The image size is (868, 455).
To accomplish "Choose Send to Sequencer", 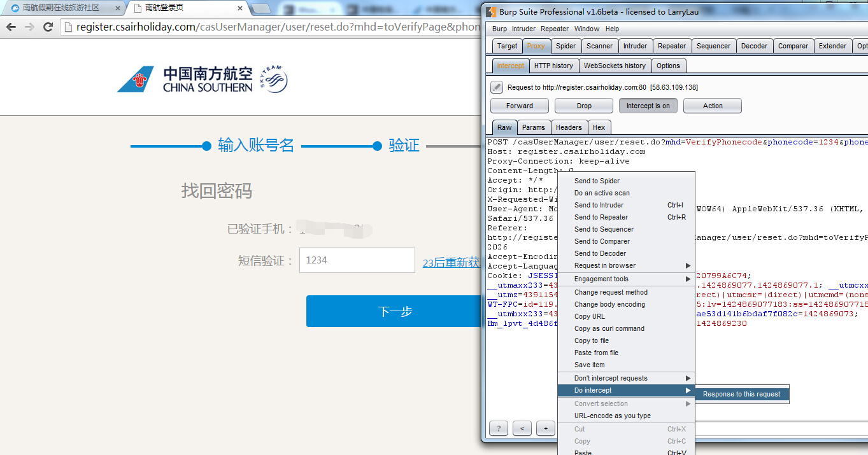I will point(626,229).
